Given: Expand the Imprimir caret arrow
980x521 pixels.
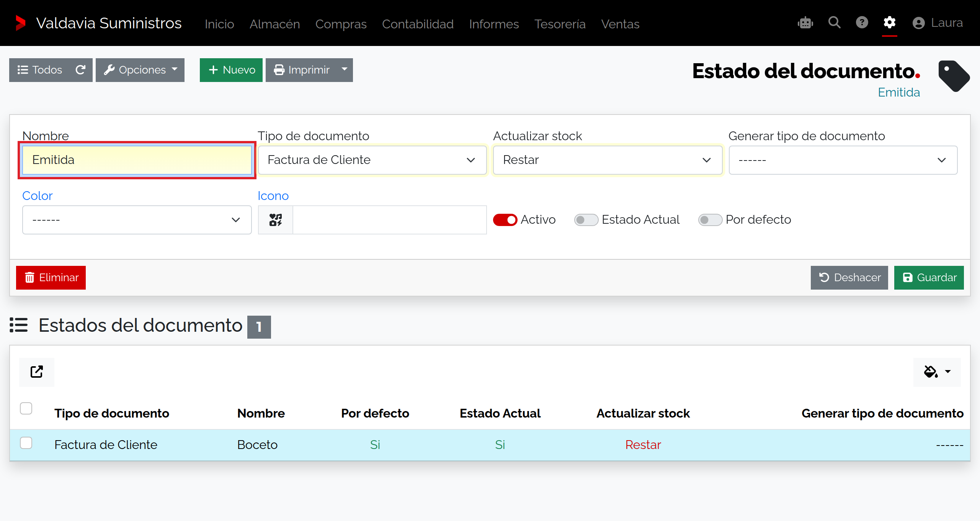Looking at the screenshot, I should [x=345, y=70].
